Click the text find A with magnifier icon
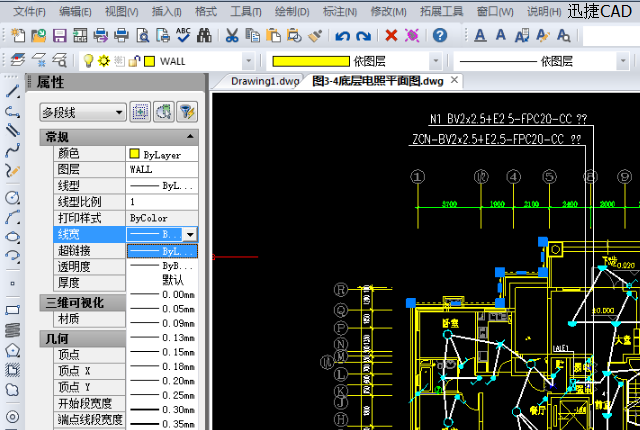The image size is (640, 430). pyautogui.click(x=563, y=36)
